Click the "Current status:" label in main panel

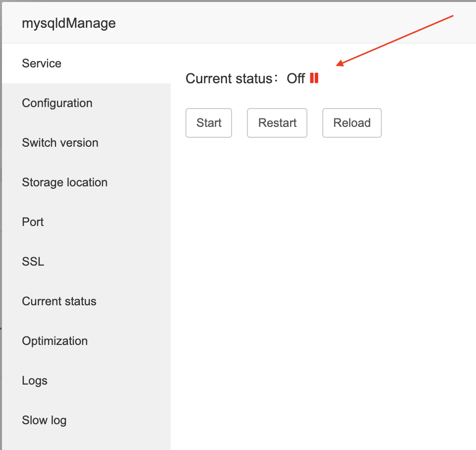point(229,79)
